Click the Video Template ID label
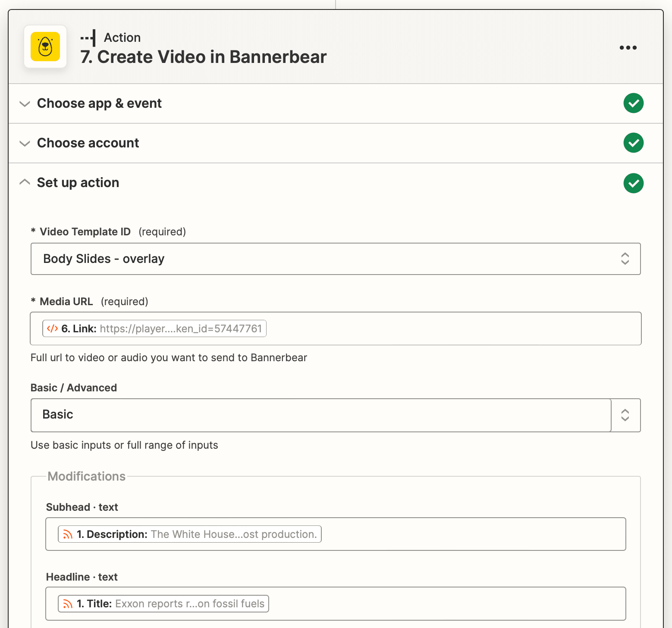 coord(85,232)
